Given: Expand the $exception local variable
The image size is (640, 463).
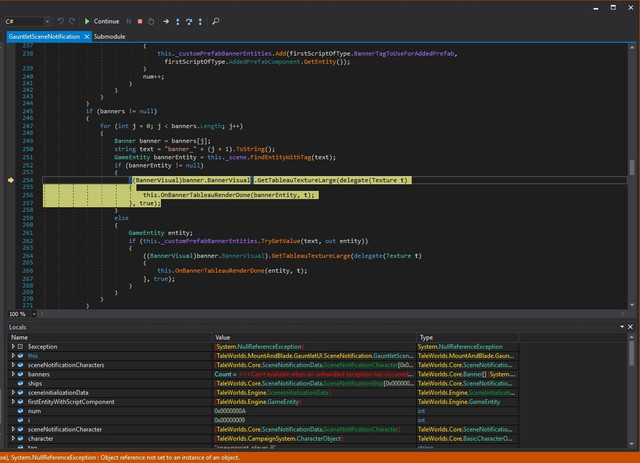Looking at the screenshot, I should pos(13,346).
